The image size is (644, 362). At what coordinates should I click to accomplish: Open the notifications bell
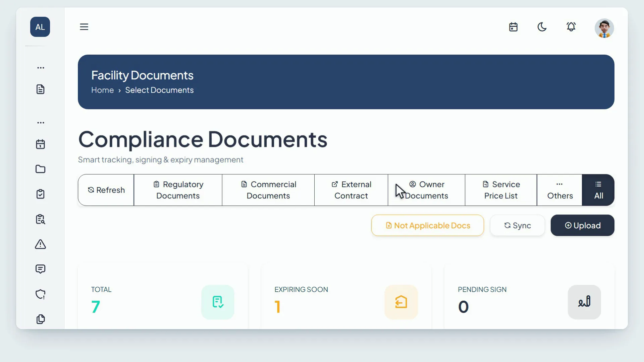[571, 27]
